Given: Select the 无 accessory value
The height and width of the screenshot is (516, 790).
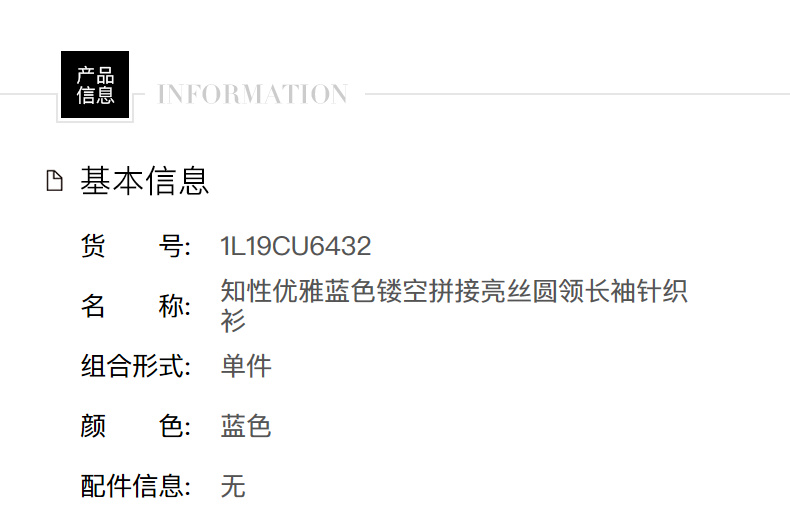Looking at the screenshot, I should pyautogui.click(x=233, y=486).
